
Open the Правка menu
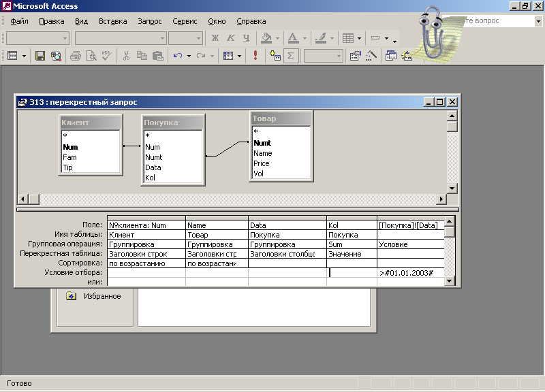[52, 21]
